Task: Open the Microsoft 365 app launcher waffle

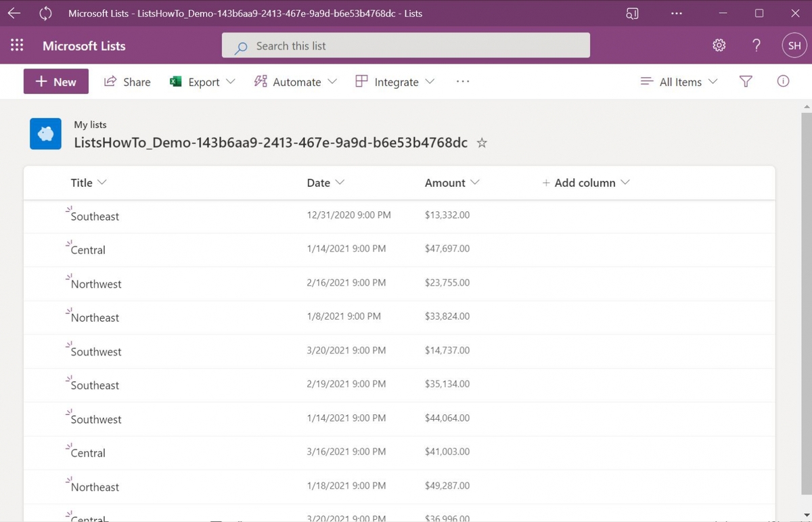Action: pos(16,45)
